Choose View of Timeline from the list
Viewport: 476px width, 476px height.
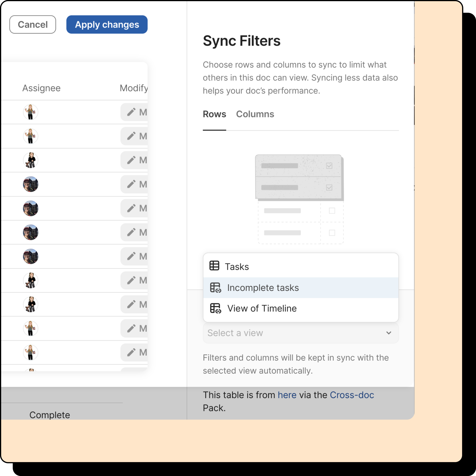coord(301,308)
